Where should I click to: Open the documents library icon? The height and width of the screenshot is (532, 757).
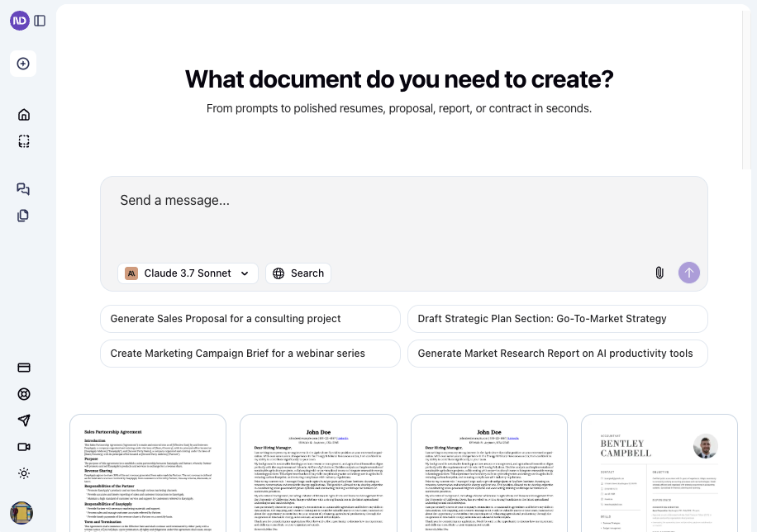(23, 216)
